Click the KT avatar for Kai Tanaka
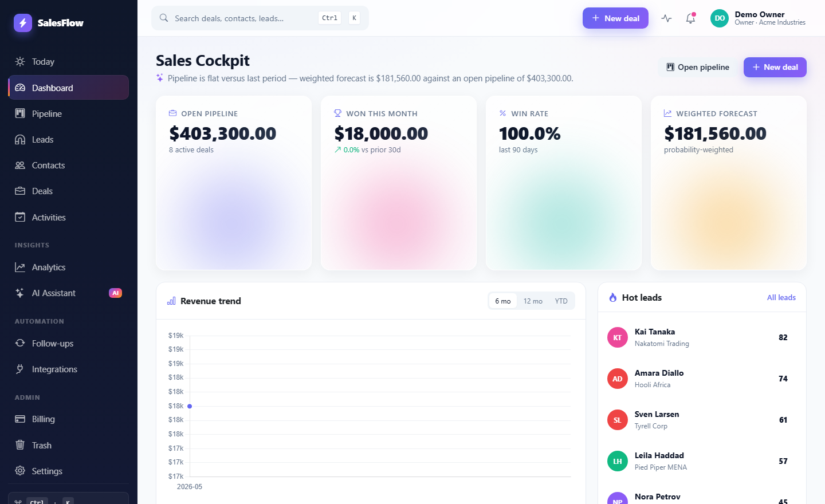 (x=618, y=337)
